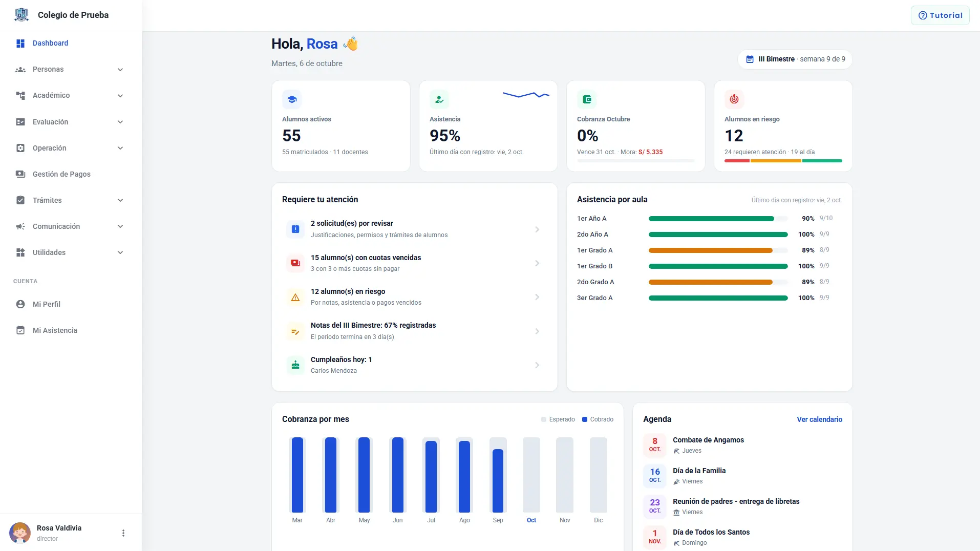Open the 2 solicitud(es) por revisar row
Image resolution: width=980 pixels, height=551 pixels.
(414, 229)
